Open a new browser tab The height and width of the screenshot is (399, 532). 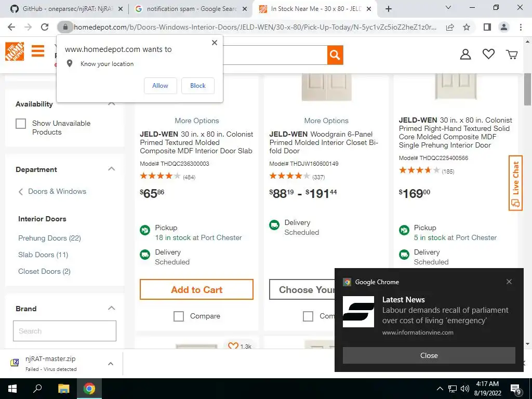(389, 9)
